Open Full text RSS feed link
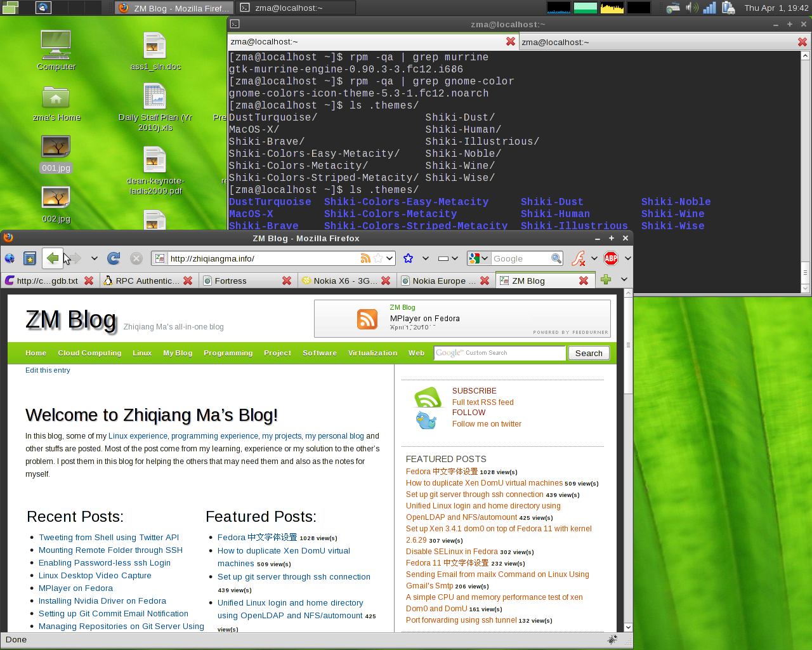 tap(483, 402)
